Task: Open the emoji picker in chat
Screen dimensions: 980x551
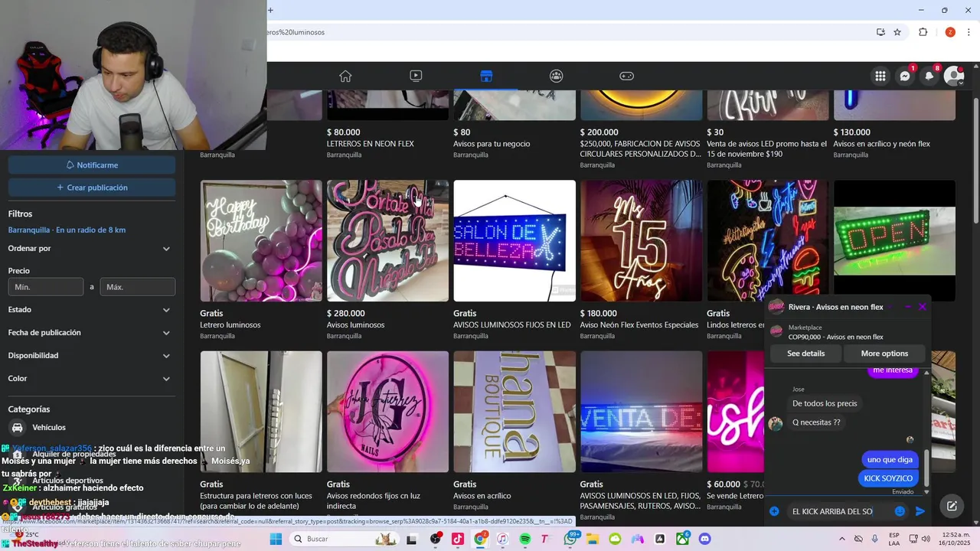Action: pyautogui.click(x=900, y=511)
